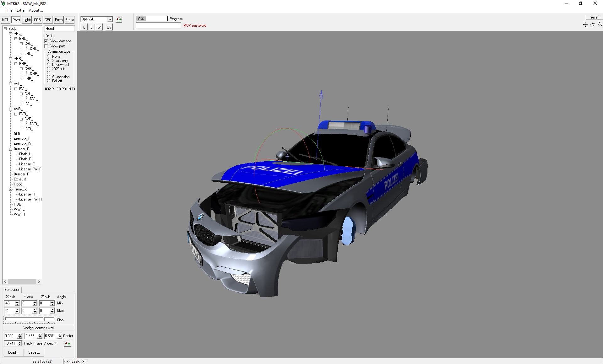This screenshot has height=364, width=603.
Task: Collapse the AVR_ tree node
Action: click(x=10, y=109)
